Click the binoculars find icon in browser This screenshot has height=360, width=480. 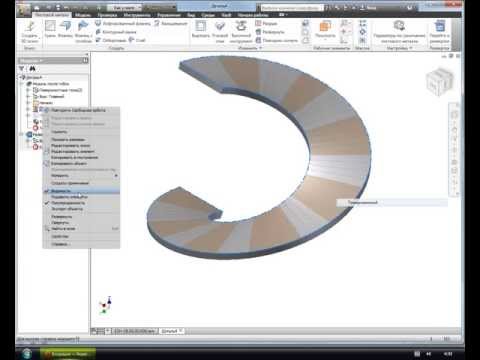click(x=32, y=69)
